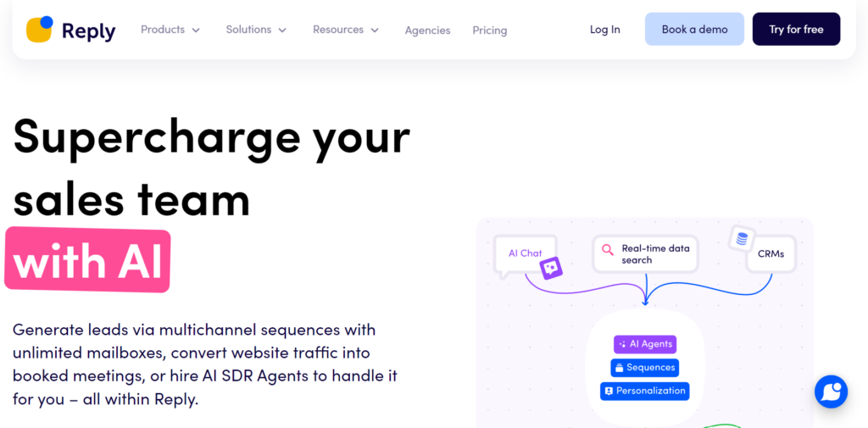Click the CRMs card in diagram
Screen dimensions: 868x428
click(771, 254)
